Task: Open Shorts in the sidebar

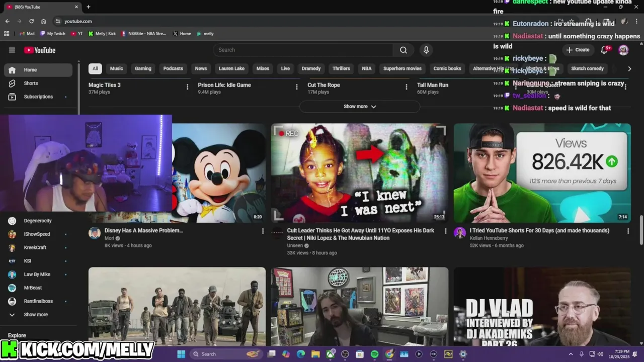Action: pyautogui.click(x=38, y=83)
